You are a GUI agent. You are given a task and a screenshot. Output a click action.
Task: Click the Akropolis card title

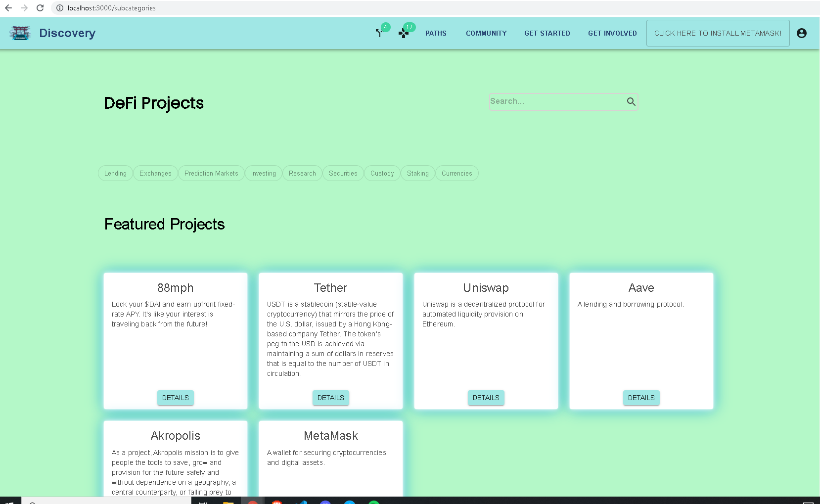176,436
